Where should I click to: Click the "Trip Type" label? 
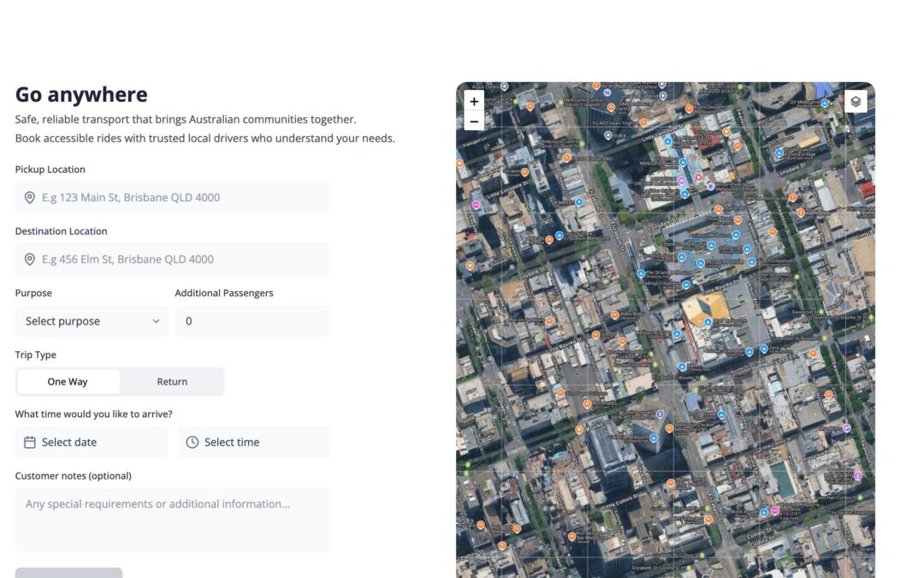35,355
